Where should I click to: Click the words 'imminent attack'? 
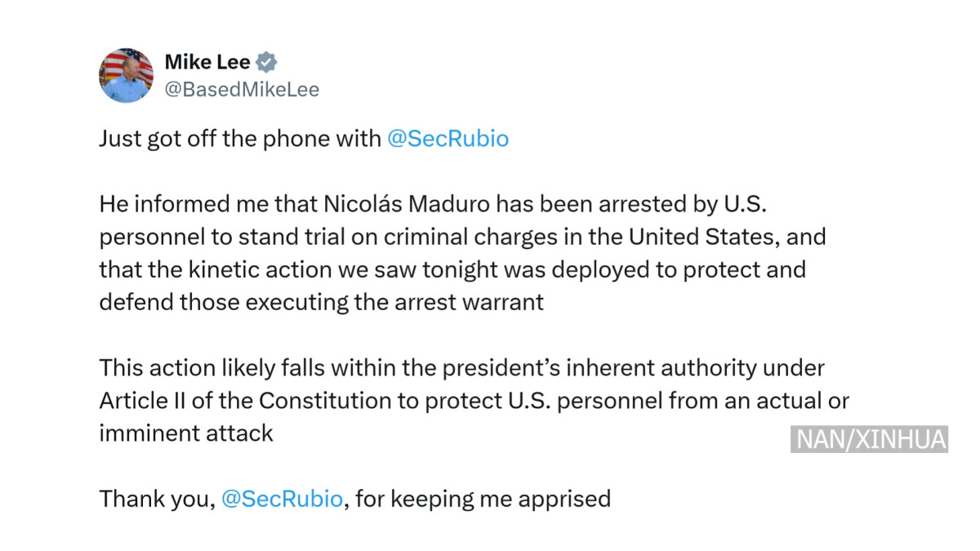pos(186,433)
